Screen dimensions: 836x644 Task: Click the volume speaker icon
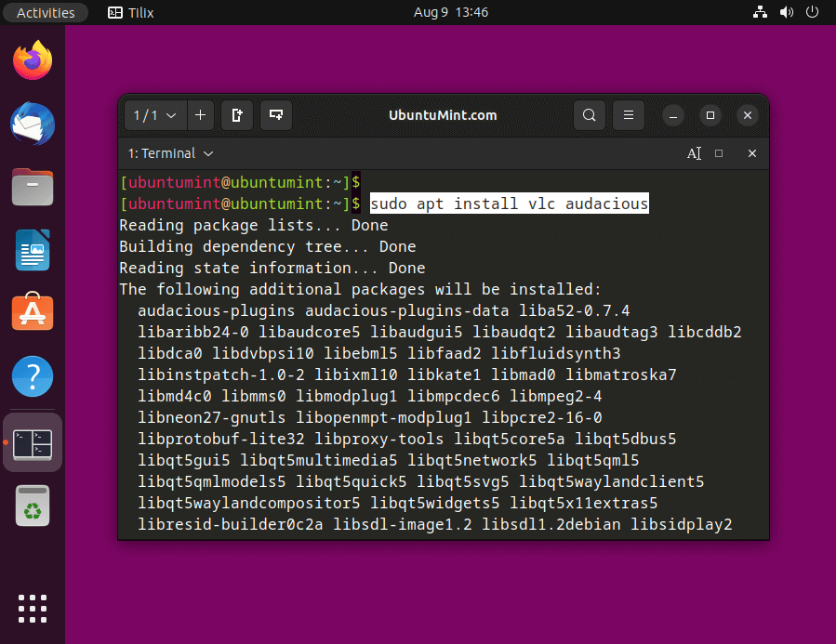click(x=787, y=12)
